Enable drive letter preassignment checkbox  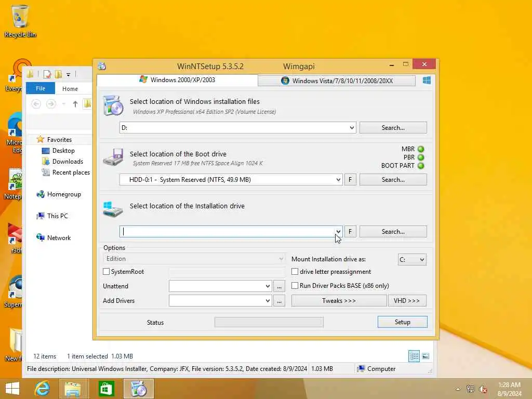tap(295, 271)
